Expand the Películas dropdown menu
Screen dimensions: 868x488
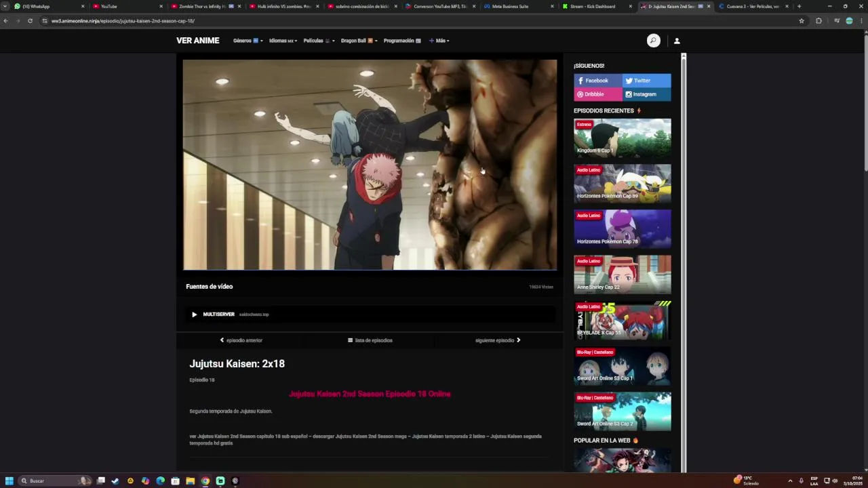click(x=319, y=41)
